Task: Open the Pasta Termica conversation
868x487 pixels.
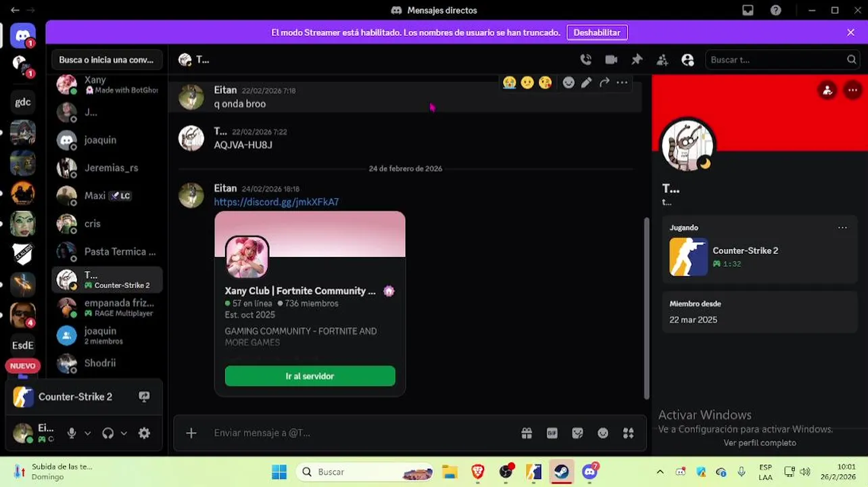Action: pyautogui.click(x=107, y=252)
